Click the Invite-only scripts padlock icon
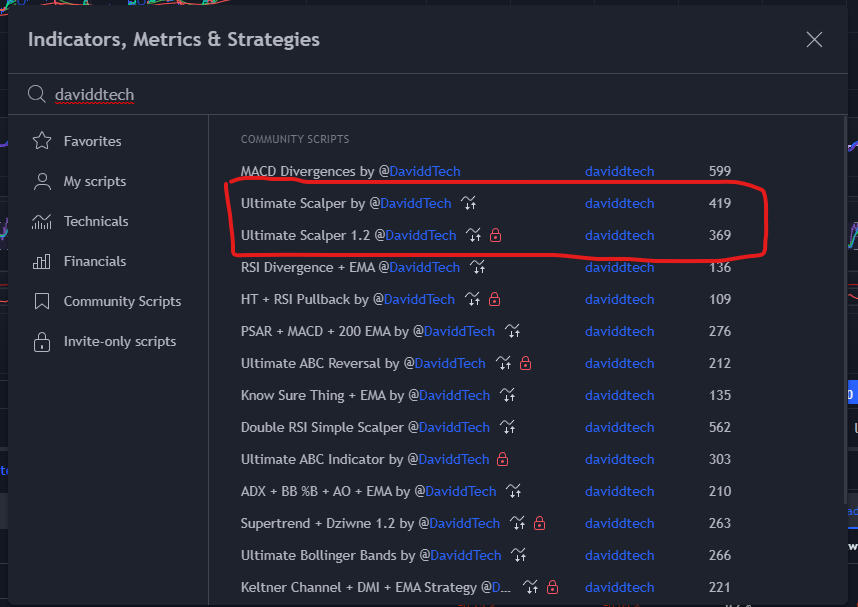 42,342
